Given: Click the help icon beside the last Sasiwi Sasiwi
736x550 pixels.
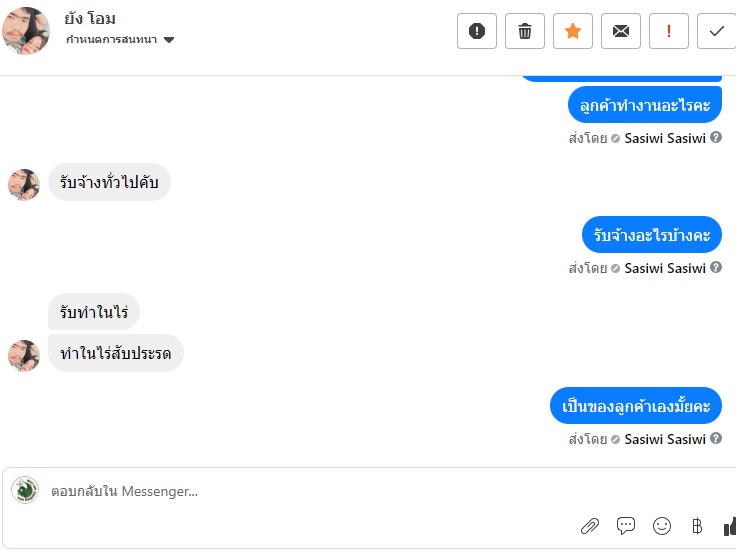Looking at the screenshot, I should (716, 439).
